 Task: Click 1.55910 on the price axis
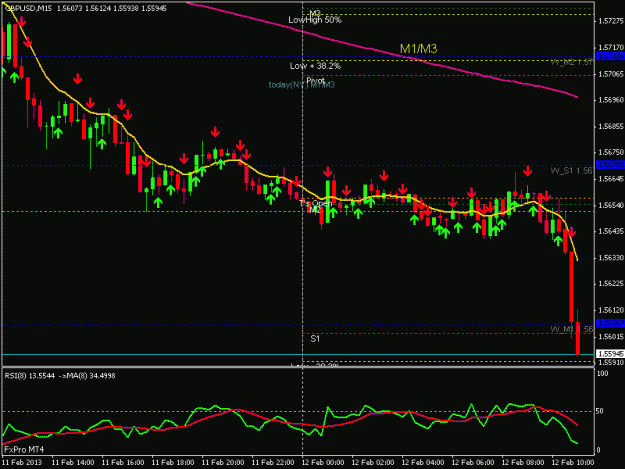[x=611, y=363]
